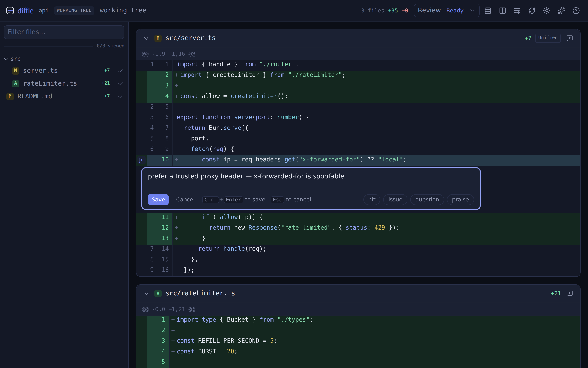The width and height of the screenshot is (588, 368).
Task: Click M badge next to README.md
Action: (10, 96)
